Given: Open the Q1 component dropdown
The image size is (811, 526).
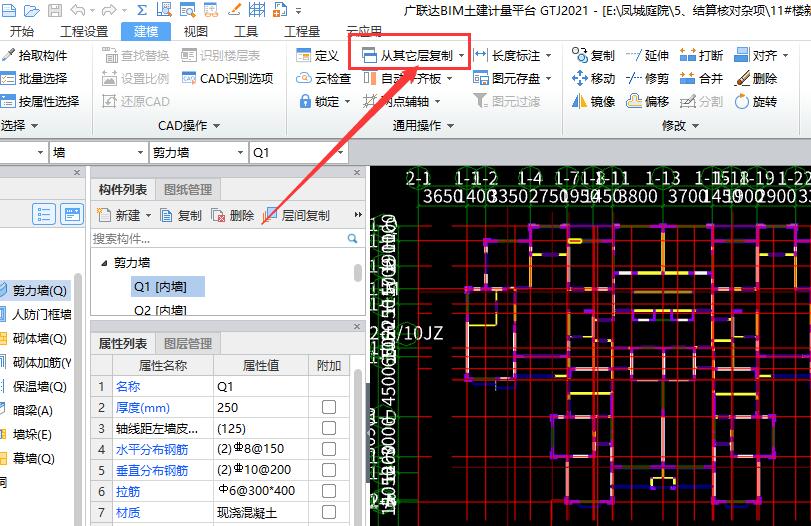Looking at the screenshot, I should click(340, 153).
